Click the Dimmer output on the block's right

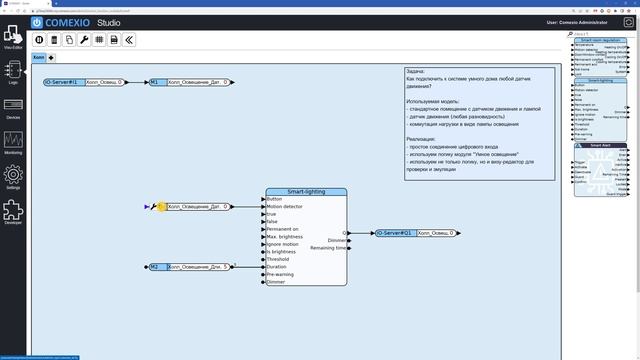pyautogui.click(x=339, y=240)
